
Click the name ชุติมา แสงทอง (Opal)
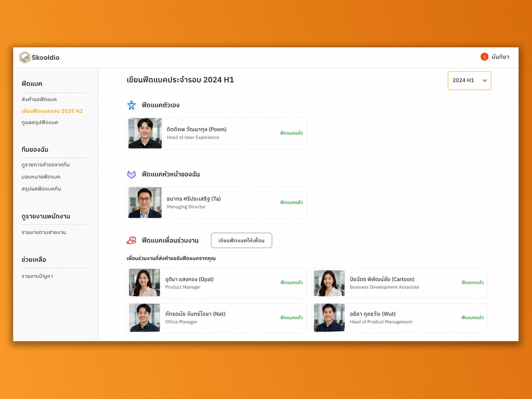click(x=189, y=279)
